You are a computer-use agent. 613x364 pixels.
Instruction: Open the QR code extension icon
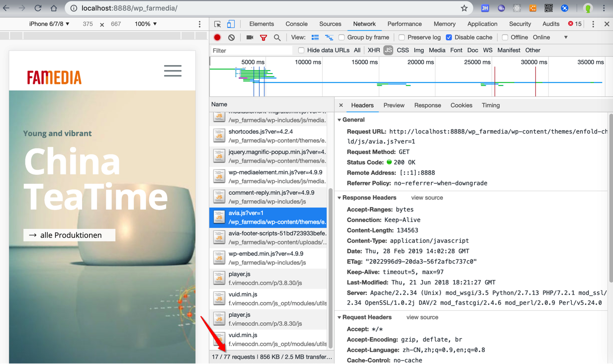tap(548, 8)
